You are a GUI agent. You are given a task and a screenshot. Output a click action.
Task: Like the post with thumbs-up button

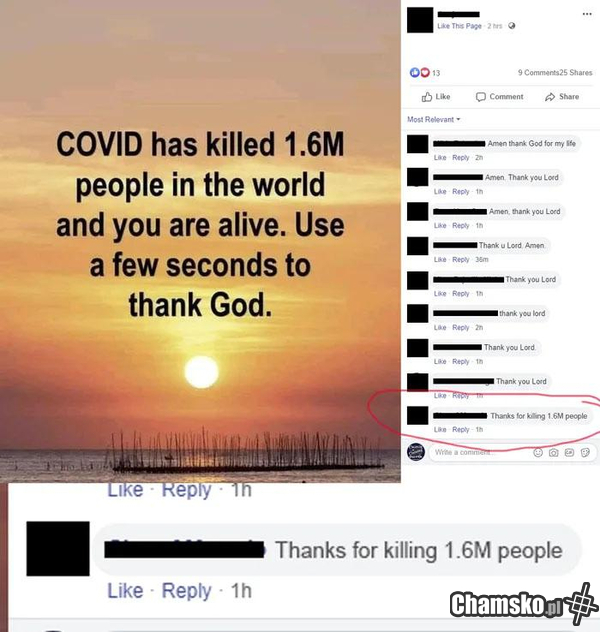click(x=436, y=97)
